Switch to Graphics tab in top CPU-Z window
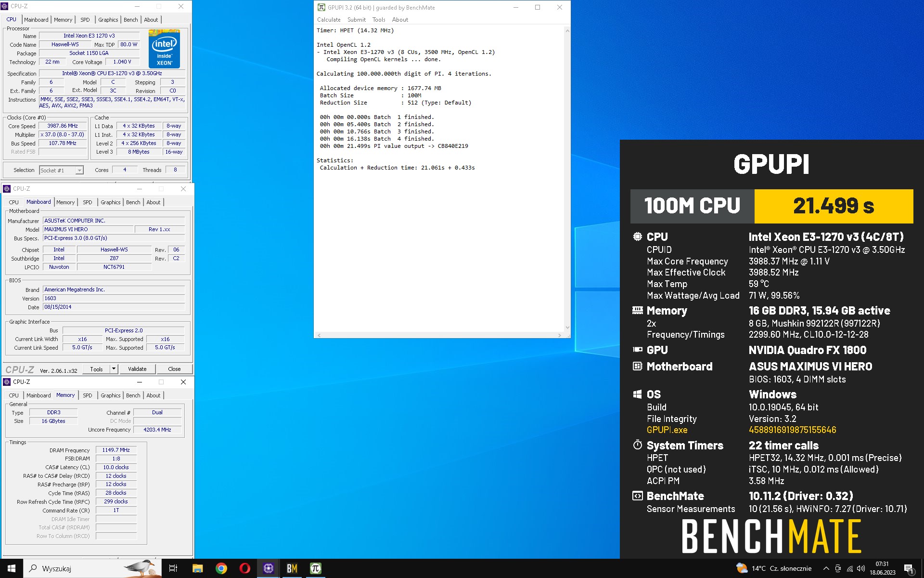Image resolution: width=924 pixels, height=578 pixels. tap(108, 20)
